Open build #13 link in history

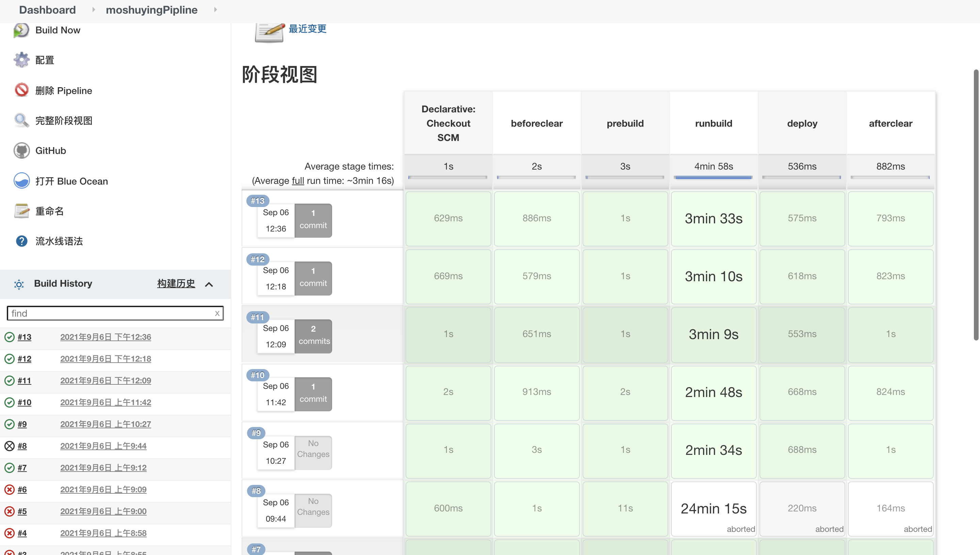coord(24,337)
